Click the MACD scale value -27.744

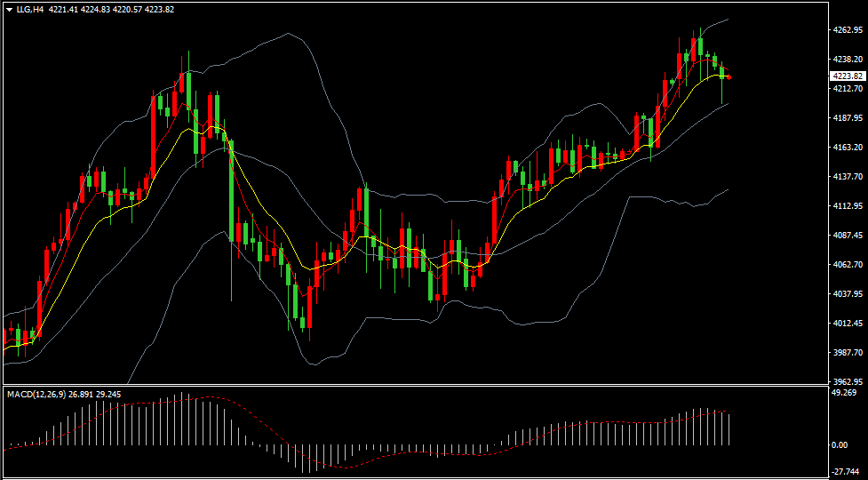(x=846, y=472)
